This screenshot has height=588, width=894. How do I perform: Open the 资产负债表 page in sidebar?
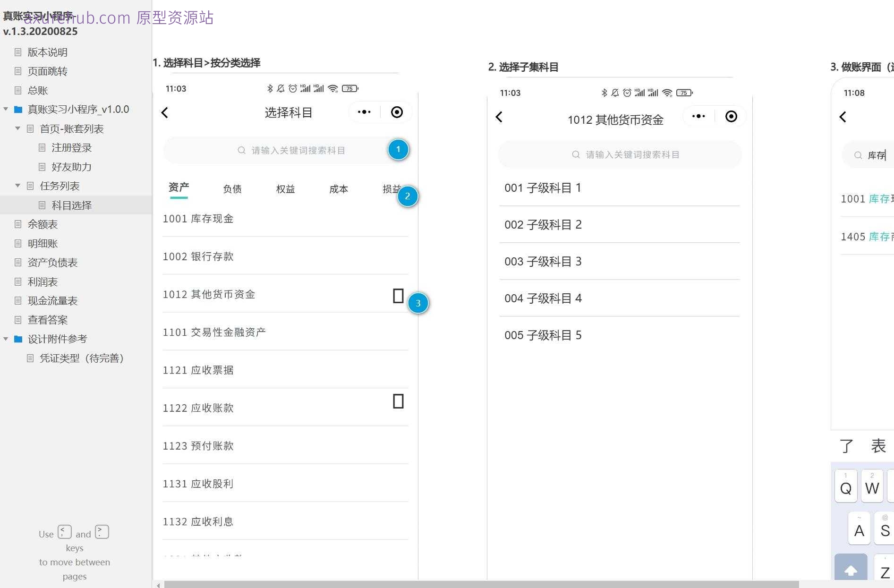coord(52,263)
